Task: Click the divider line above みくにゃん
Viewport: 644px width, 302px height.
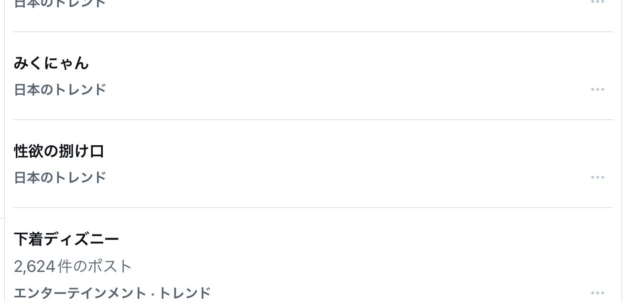Action: 313,32
